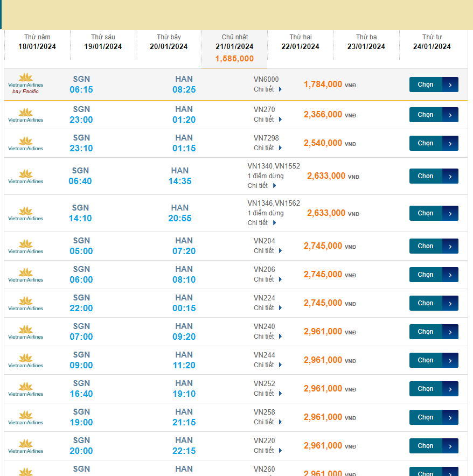473x476 pixels.
Task: Click the Vietnam Airlines logo on VN270 row
Action: pyautogui.click(x=25, y=115)
